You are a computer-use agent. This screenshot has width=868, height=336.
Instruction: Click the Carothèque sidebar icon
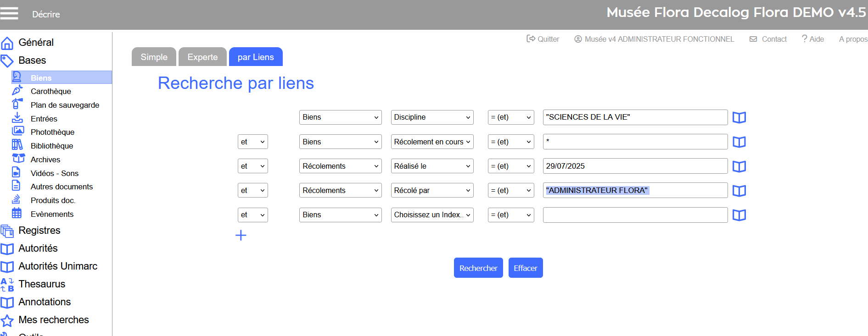tap(17, 91)
